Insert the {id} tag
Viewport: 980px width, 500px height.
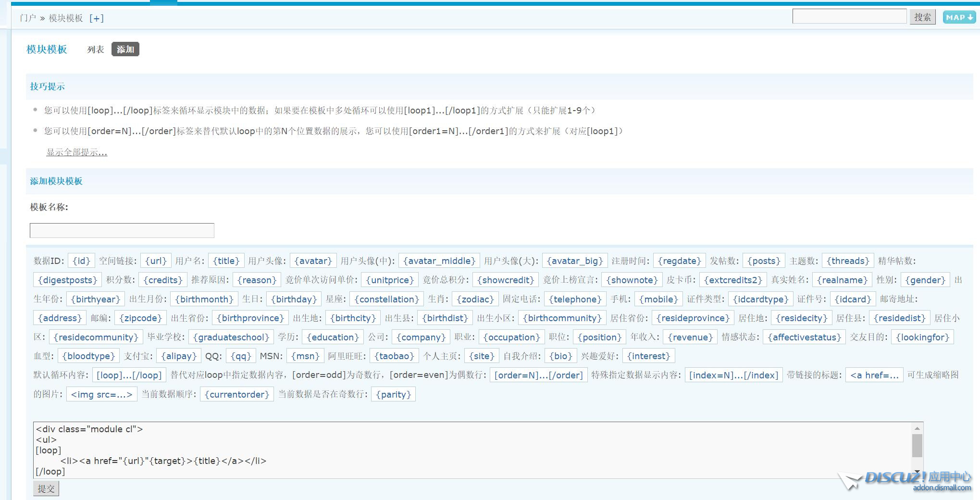click(81, 261)
